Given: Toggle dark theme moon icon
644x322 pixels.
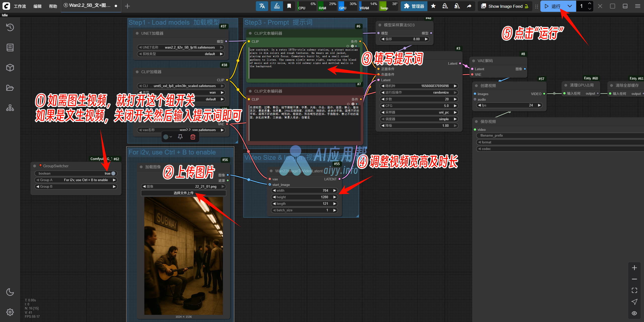Looking at the screenshot, I should click(x=10, y=292).
